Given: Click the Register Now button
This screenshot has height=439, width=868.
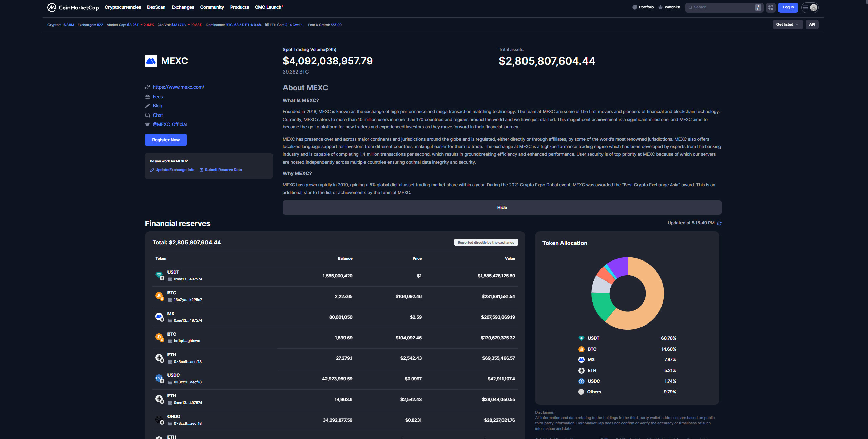Looking at the screenshot, I should pos(166,140).
